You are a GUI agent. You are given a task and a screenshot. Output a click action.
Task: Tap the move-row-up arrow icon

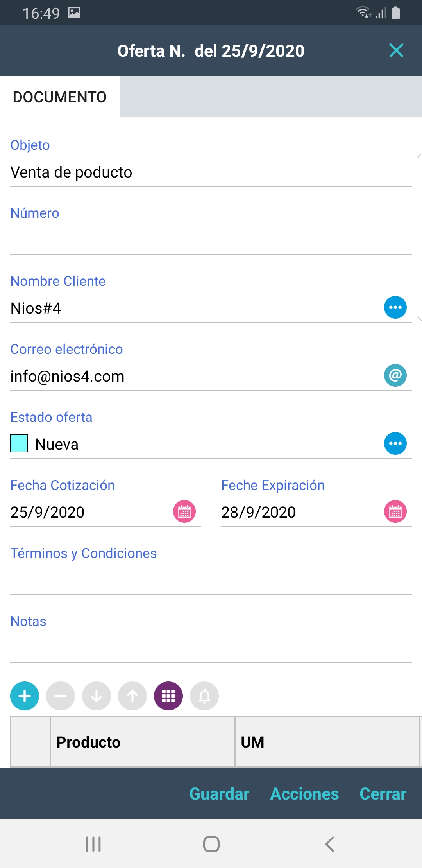(132, 696)
